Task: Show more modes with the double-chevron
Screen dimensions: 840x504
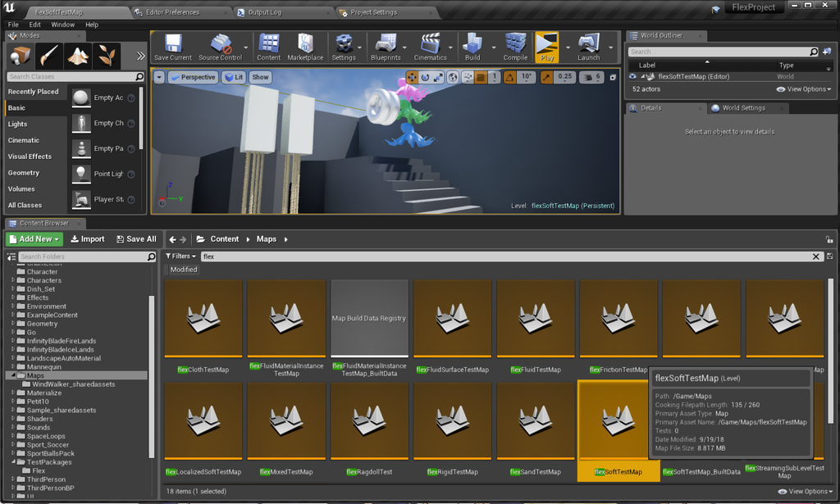Action: point(140,56)
